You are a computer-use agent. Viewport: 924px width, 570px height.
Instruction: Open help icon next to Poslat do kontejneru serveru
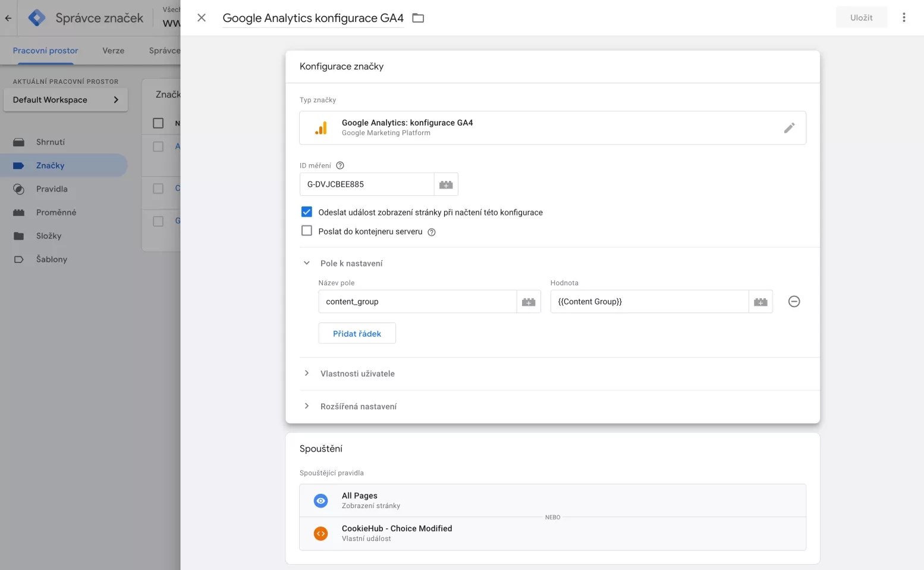click(432, 232)
